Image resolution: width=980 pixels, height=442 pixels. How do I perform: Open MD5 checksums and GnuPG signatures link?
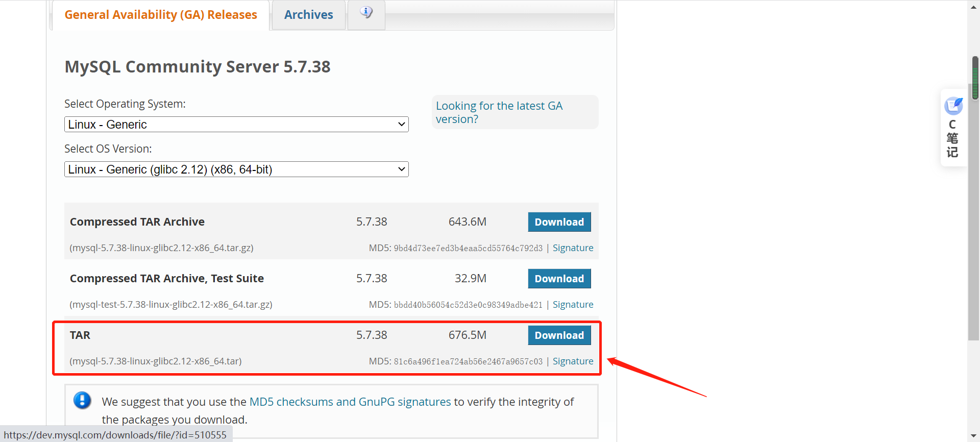coord(350,402)
